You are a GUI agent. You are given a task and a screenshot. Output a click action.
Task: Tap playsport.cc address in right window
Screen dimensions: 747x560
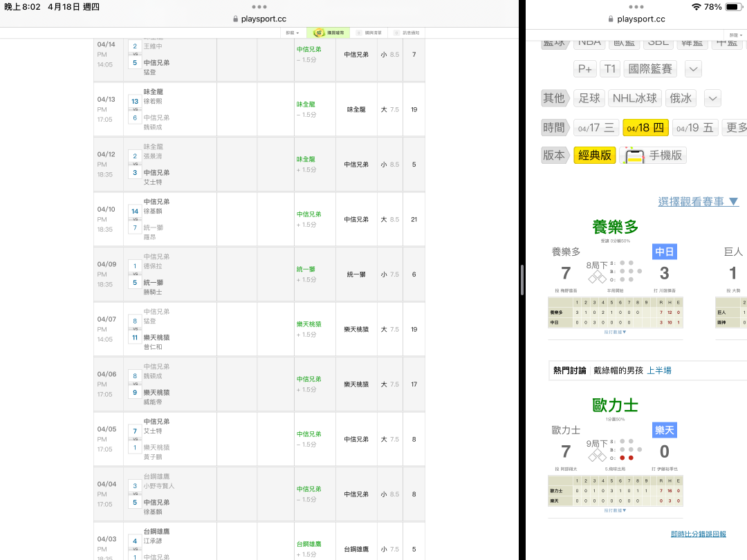point(640,19)
